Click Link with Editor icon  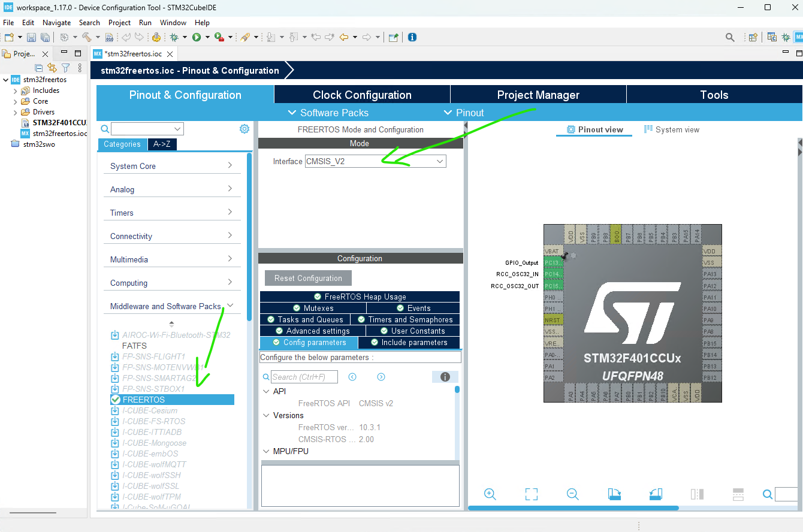[x=52, y=68]
